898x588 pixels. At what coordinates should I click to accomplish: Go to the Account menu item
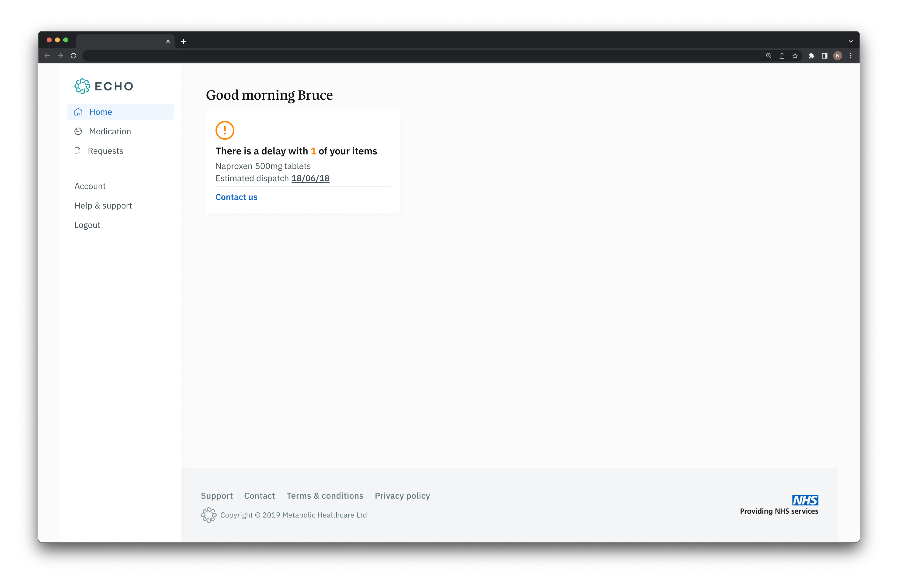pos(90,186)
